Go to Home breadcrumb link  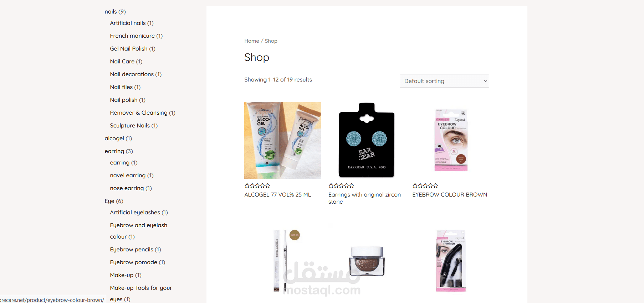pyautogui.click(x=252, y=41)
